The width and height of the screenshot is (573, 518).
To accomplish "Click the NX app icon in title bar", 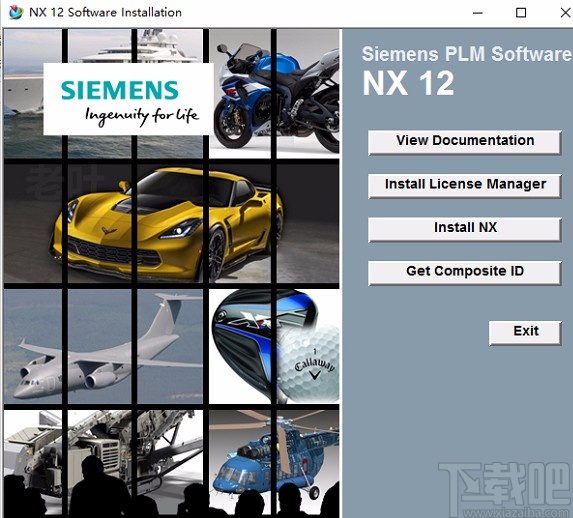I will (x=16, y=12).
